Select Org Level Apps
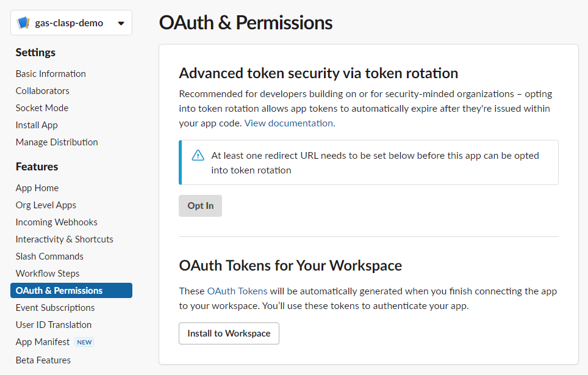The image size is (588, 375). click(46, 205)
